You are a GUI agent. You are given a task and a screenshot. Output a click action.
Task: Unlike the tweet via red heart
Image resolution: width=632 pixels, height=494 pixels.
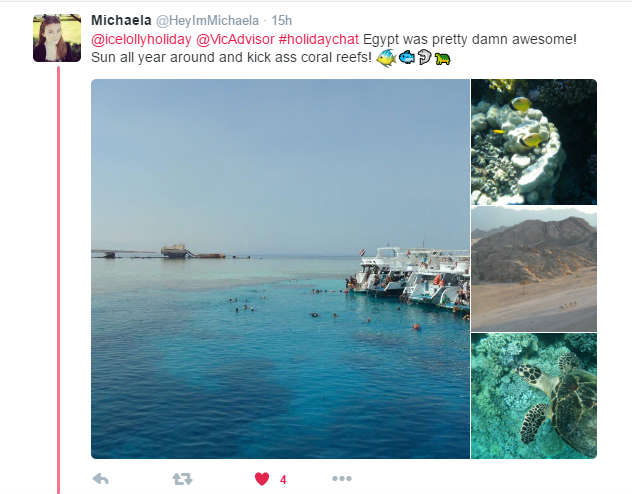pyautogui.click(x=262, y=479)
